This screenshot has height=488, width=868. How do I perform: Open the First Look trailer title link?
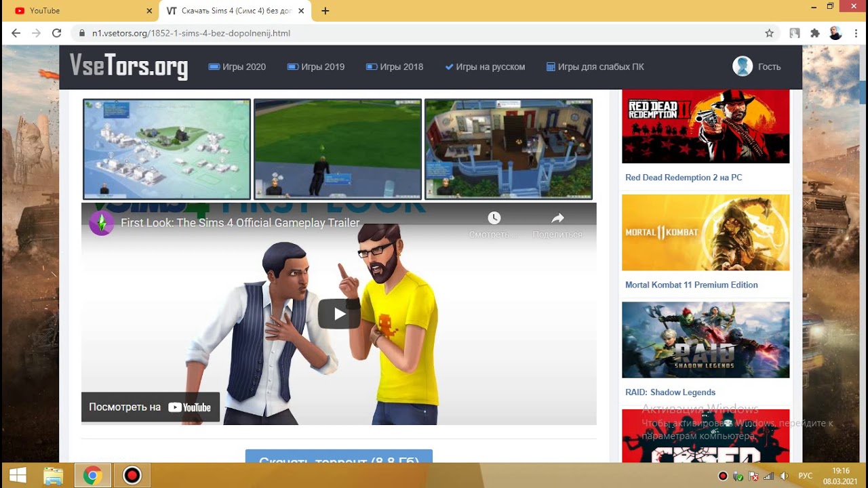pos(240,223)
